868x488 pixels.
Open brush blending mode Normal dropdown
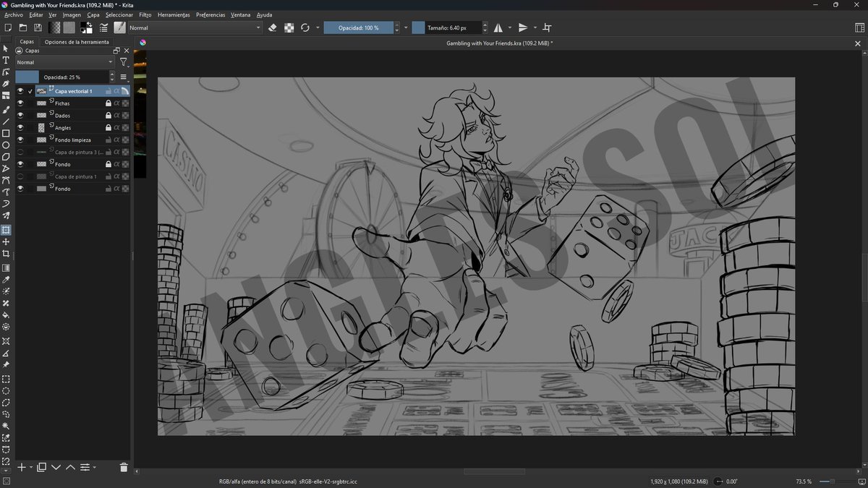coord(194,27)
